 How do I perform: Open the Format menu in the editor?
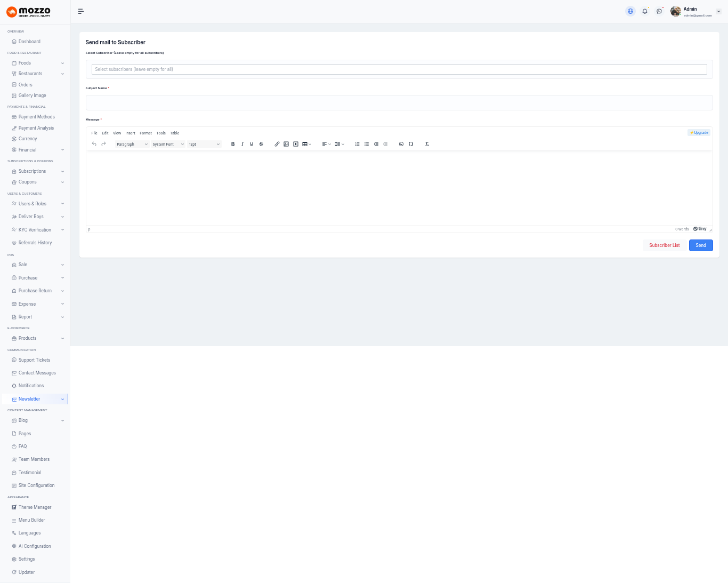tap(145, 133)
